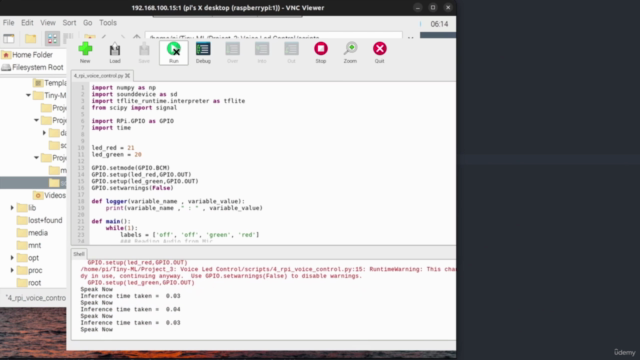Quit Thonny with the Quit icon
Screen dimensions: 640x360
[380, 53]
